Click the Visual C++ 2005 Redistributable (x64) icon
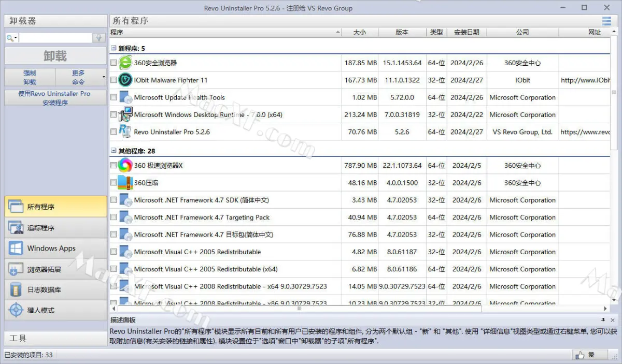Screen dimensions: 622x364 pyautogui.click(x=125, y=269)
